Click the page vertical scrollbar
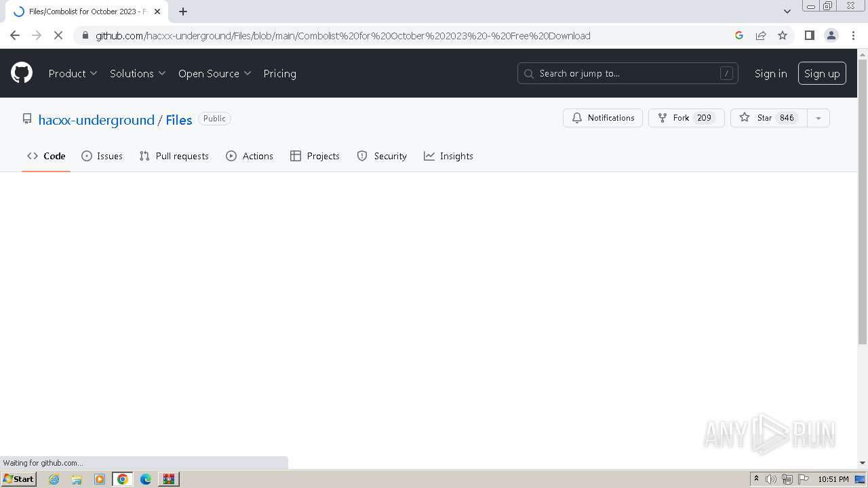Screen dimensions: 868x488 [x=863, y=202]
